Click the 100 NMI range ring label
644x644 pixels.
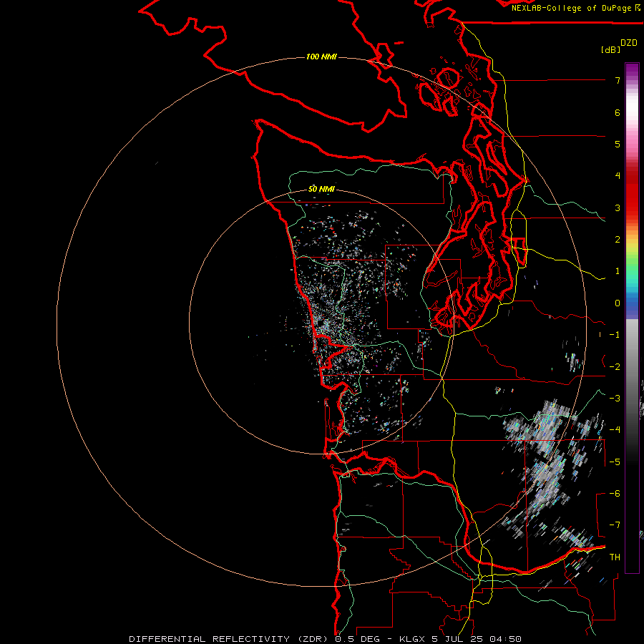(321, 57)
